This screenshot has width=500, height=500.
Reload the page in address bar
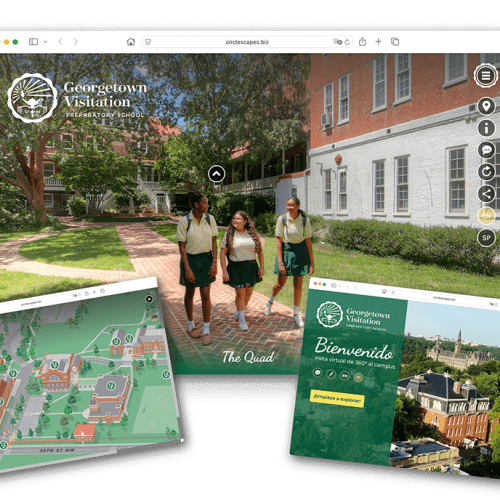tap(347, 42)
